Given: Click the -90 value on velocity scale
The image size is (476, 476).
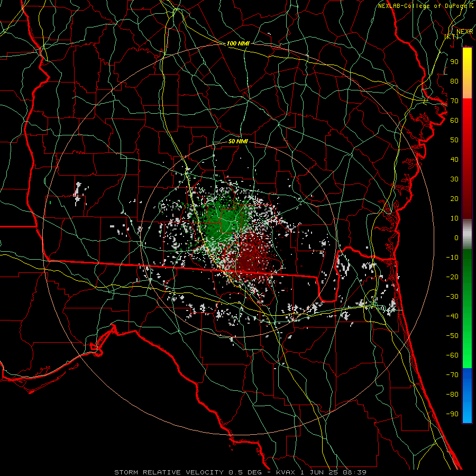Looking at the screenshot, I should (452, 414).
